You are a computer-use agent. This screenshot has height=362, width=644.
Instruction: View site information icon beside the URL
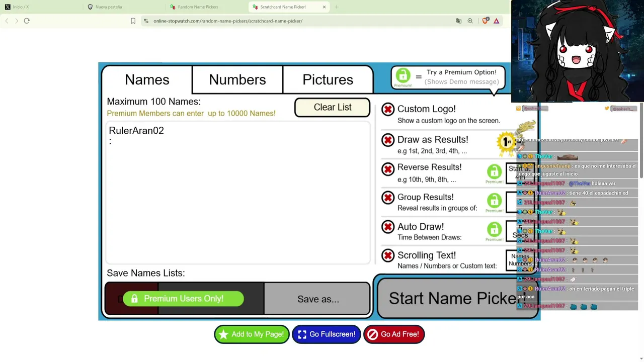click(146, 21)
